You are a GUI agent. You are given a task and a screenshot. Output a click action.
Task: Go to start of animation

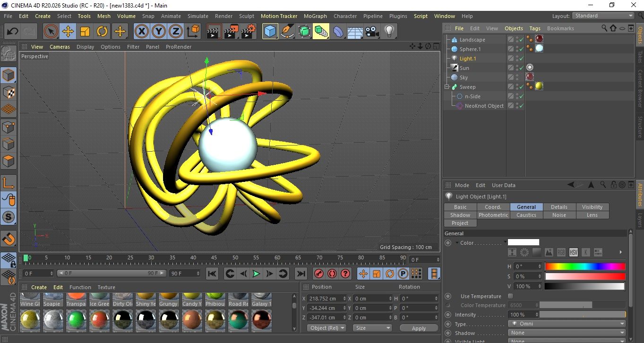pyautogui.click(x=212, y=274)
